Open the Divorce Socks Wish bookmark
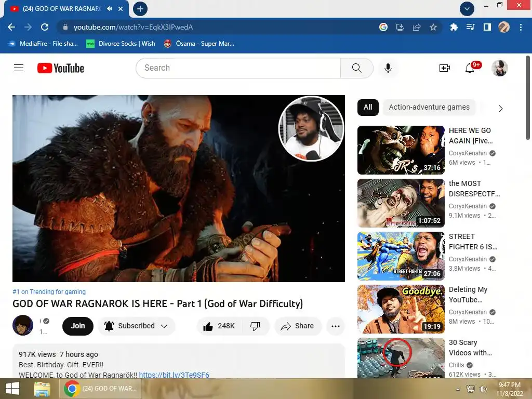The width and height of the screenshot is (532, 399). (x=121, y=44)
